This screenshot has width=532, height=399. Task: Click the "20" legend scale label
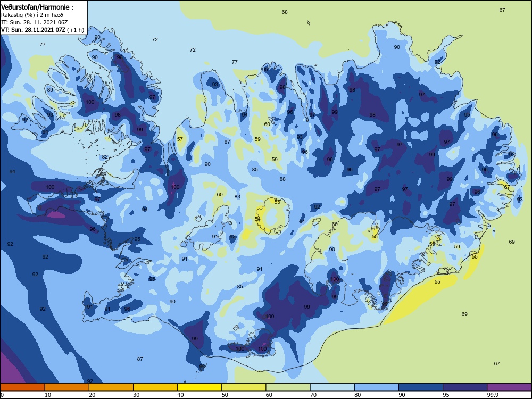[92, 395]
